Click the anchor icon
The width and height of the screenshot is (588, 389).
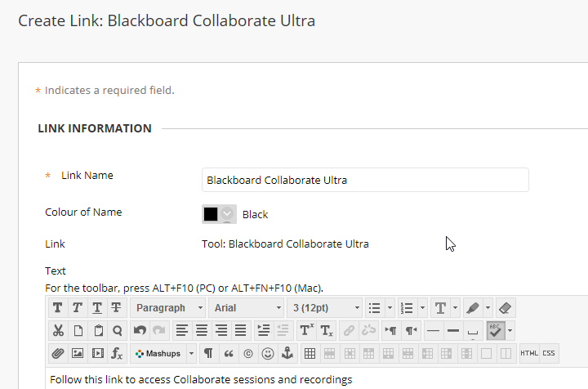pyautogui.click(x=287, y=354)
